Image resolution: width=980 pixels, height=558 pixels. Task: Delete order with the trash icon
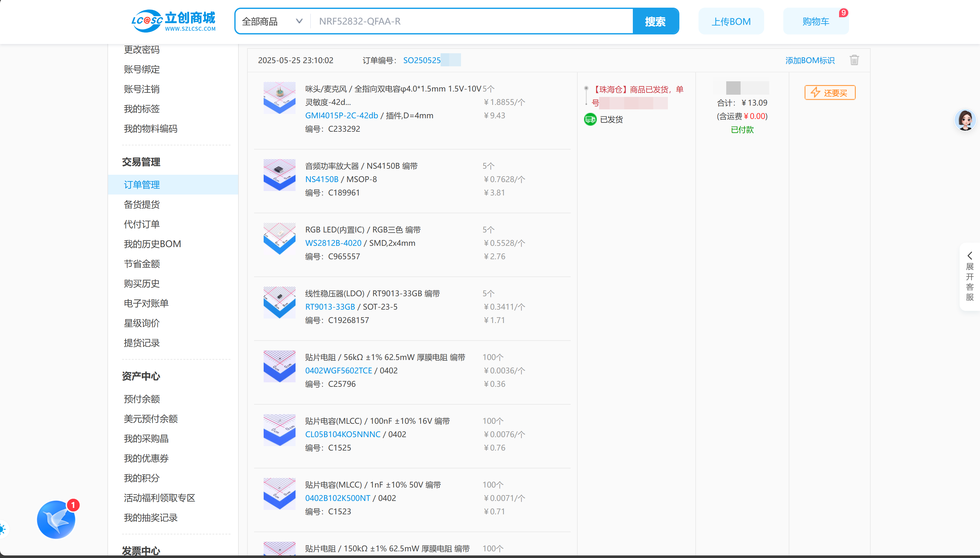click(x=854, y=60)
